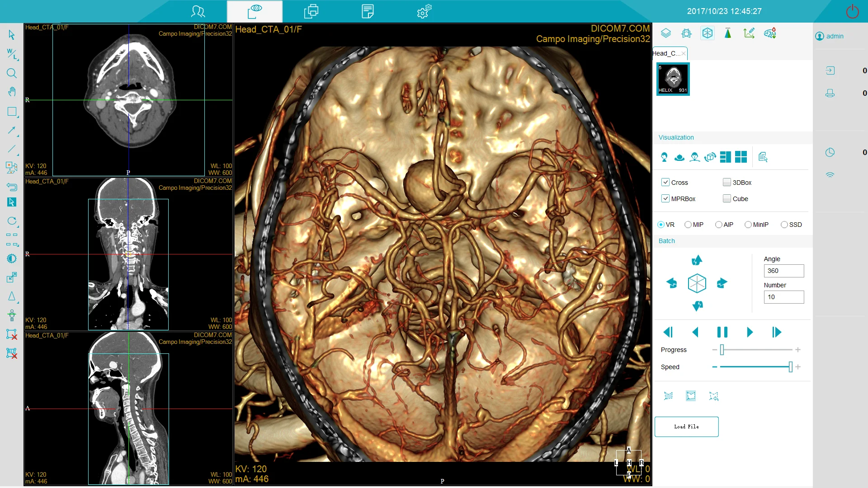Select the MIP rendering radio button
Screen dimensions: 868x488
(x=688, y=225)
